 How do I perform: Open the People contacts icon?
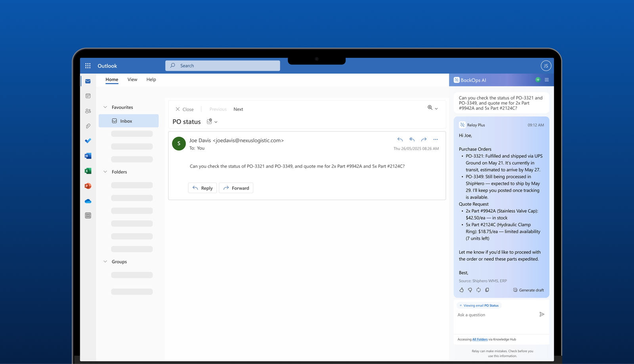(88, 111)
